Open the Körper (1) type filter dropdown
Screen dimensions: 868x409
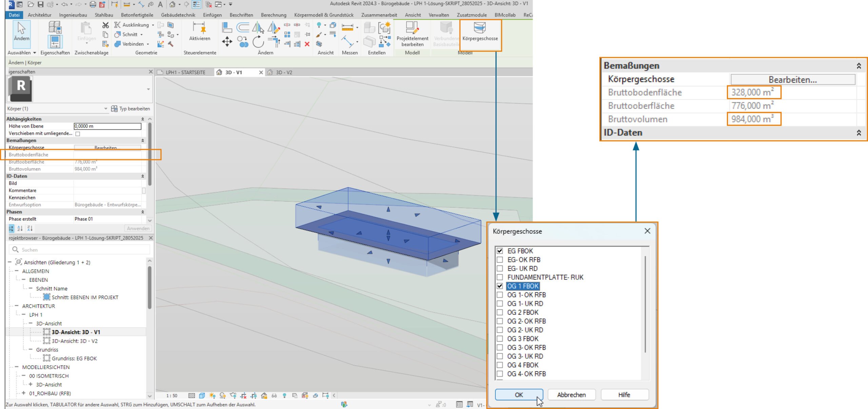(x=105, y=109)
